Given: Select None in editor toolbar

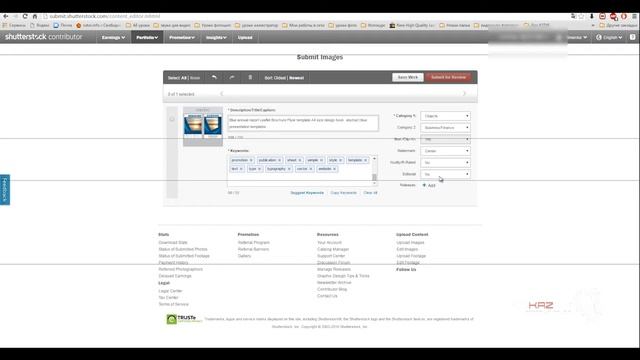Looking at the screenshot, I should tap(195, 78).
